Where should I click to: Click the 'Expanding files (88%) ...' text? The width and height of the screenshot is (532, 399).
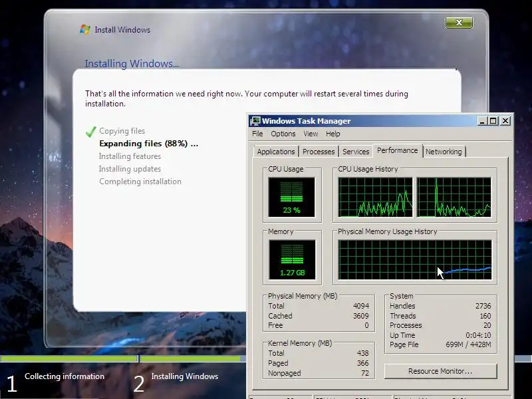tap(148, 144)
